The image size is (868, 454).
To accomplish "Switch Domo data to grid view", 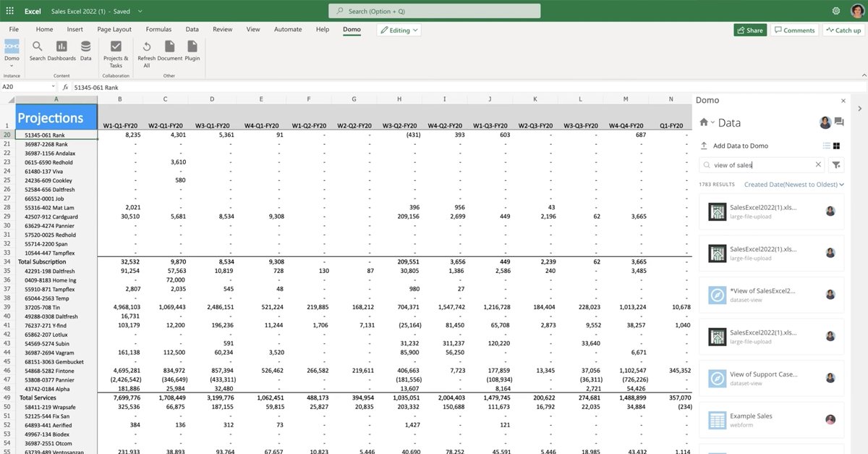I will [x=837, y=146].
